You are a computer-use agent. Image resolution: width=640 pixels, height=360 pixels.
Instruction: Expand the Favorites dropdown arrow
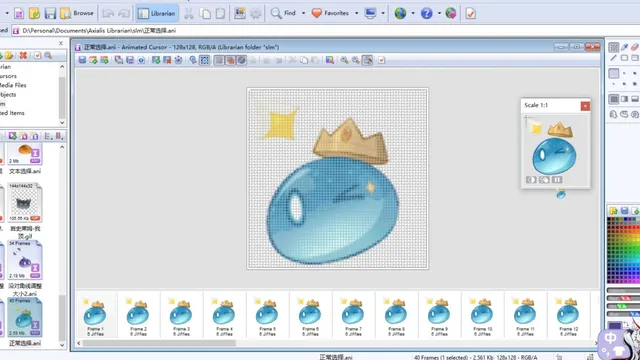click(x=356, y=13)
